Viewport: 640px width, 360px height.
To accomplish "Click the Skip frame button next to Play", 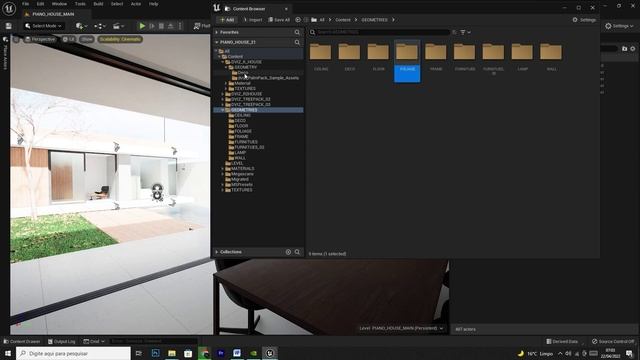I will point(152,26).
